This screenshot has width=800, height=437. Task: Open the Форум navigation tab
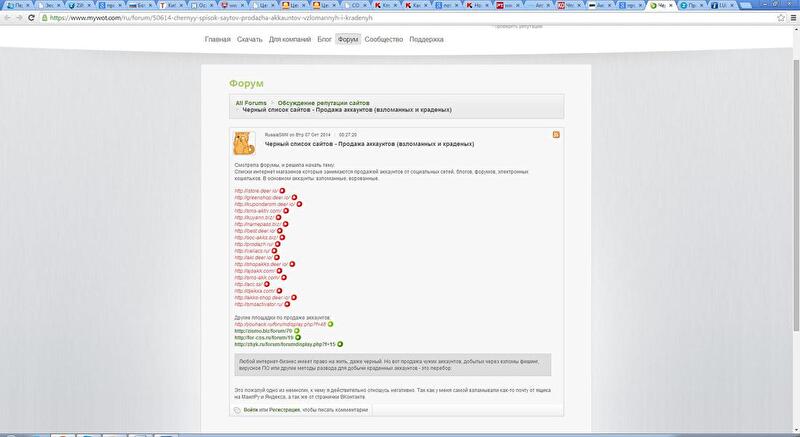pos(348,39)
